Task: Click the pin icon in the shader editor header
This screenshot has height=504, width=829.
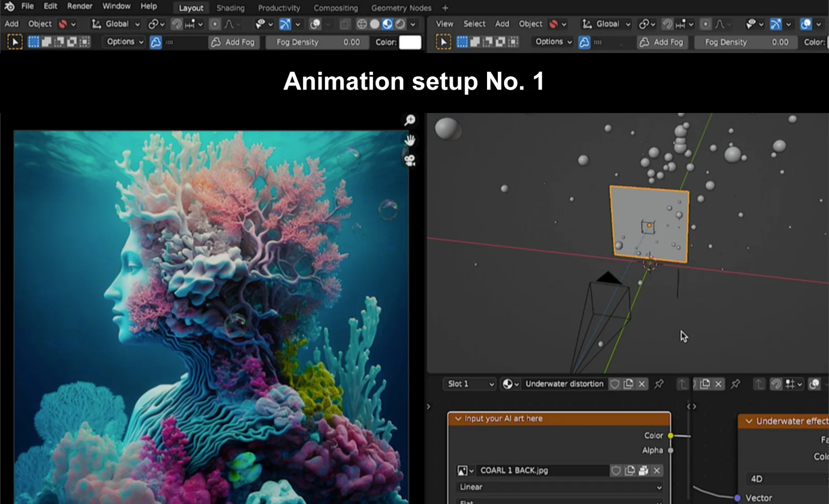Action: click(659, 384)
